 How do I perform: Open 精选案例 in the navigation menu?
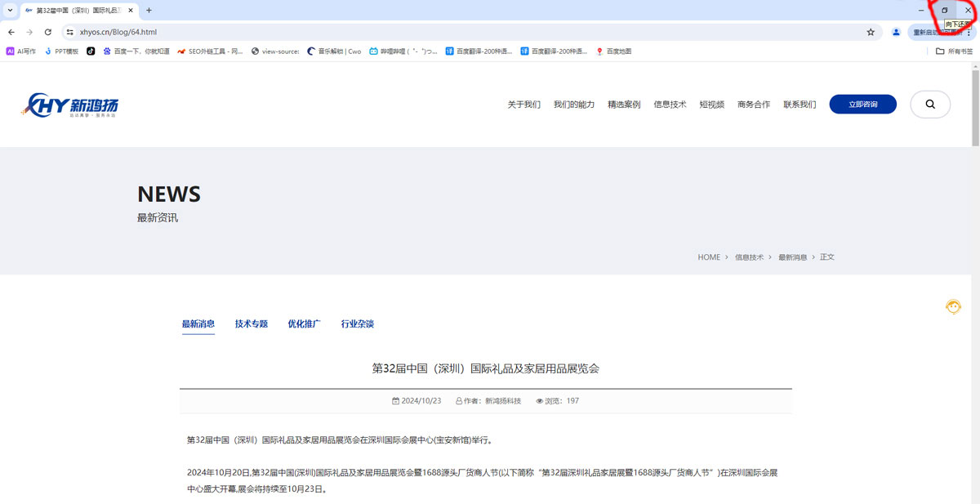(x=624, y=105)
